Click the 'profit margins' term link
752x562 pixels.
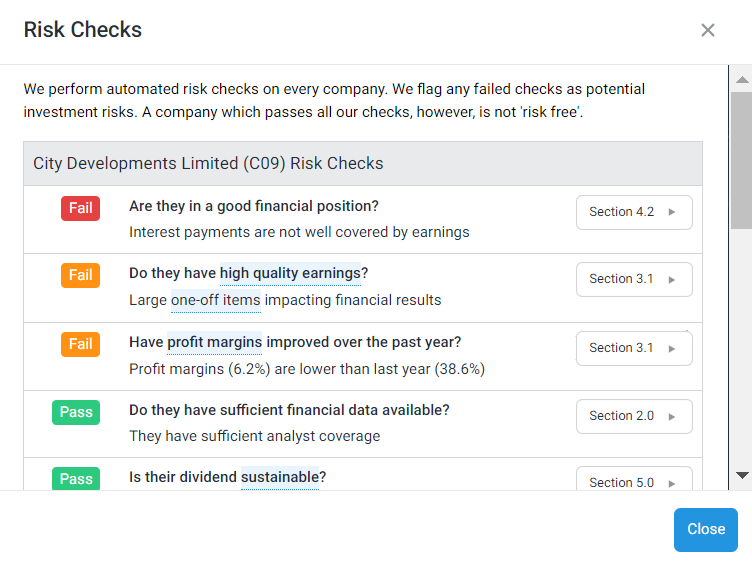(x=214, y=342)
